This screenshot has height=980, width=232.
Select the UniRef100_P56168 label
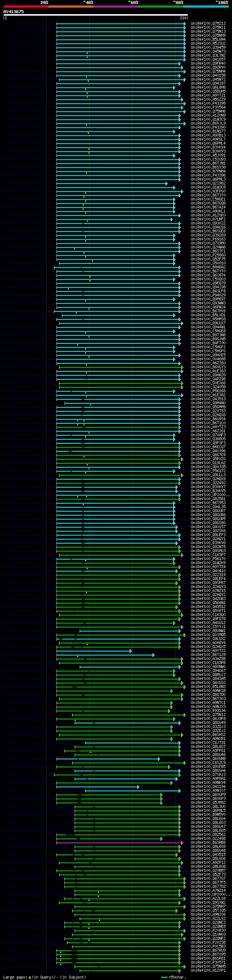(x=208, y=391)
